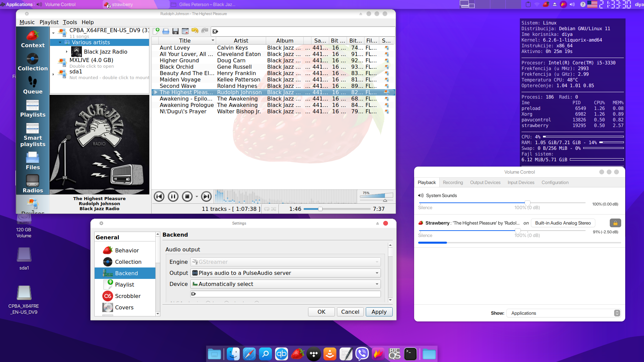Viewport: 644px width, 362px height.
Task: Open the Queue sidebar view
Action: click(x=33, y=85)
